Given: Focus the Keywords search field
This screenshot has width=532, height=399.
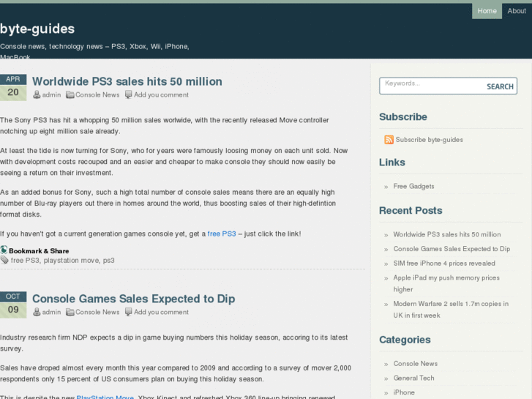Looking at the screenshot, I should pos(432,86).
